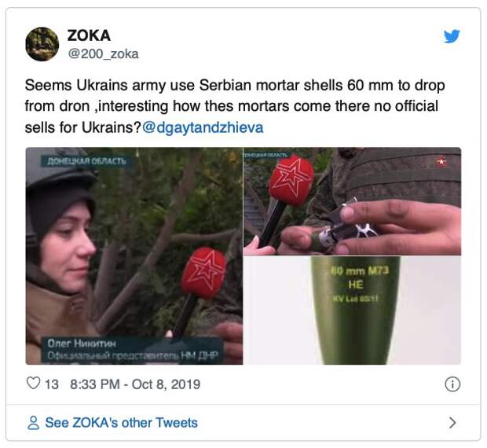Open the 60 mm M73 HE shell photo
This screenshot has width=487, height=448.
point(353,310)
